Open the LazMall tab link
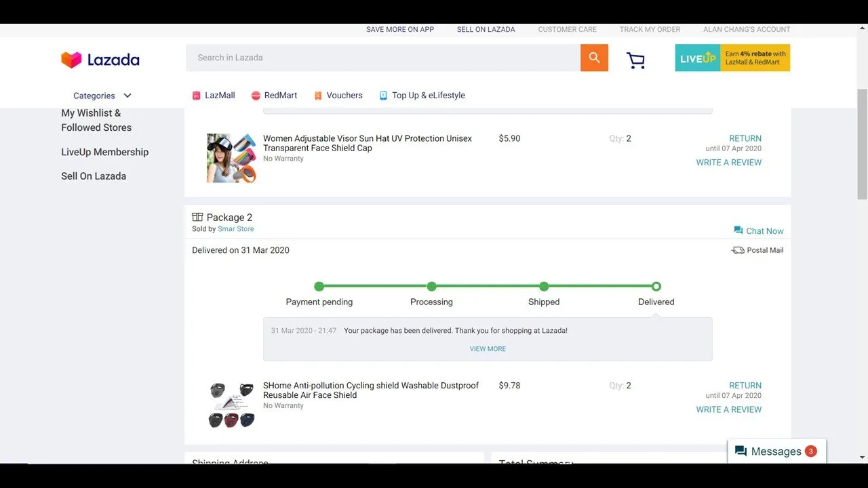Viewport: 868px width, 488px height. (x=220, y=96)
